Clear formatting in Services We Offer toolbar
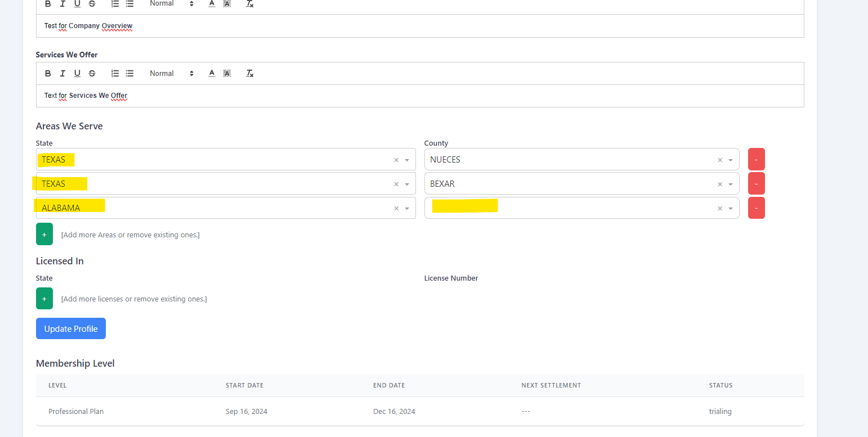Viewport: 868px width, 437px height. coord(250,74)
